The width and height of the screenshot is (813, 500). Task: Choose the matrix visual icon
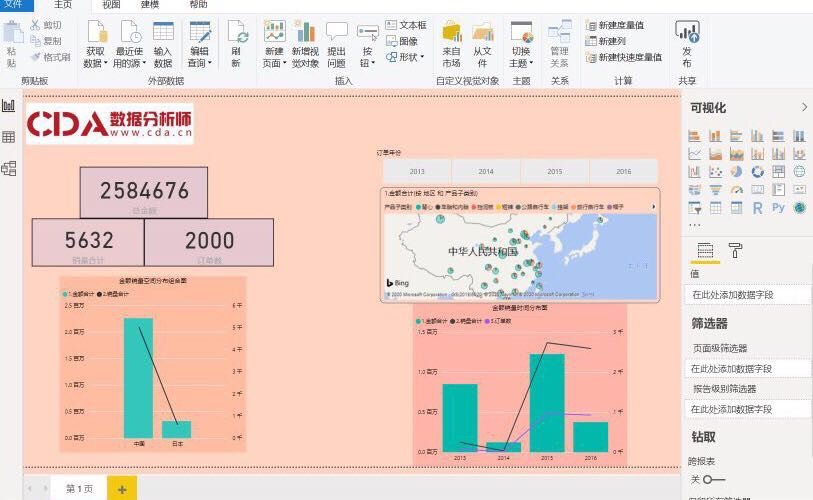[x=736, y=208]
